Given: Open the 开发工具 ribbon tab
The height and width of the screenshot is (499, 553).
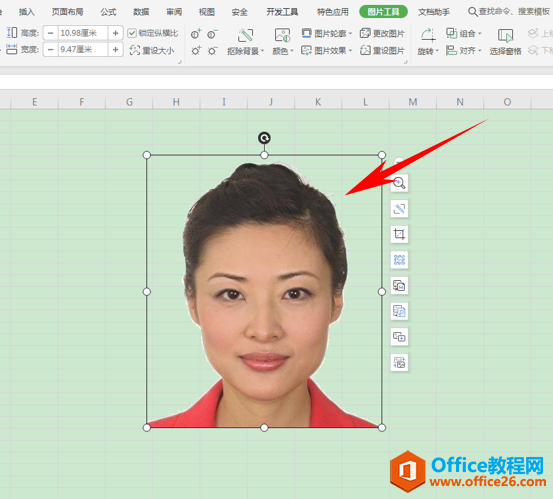Looking at the screenshot, I should click(x=282, y=12).
